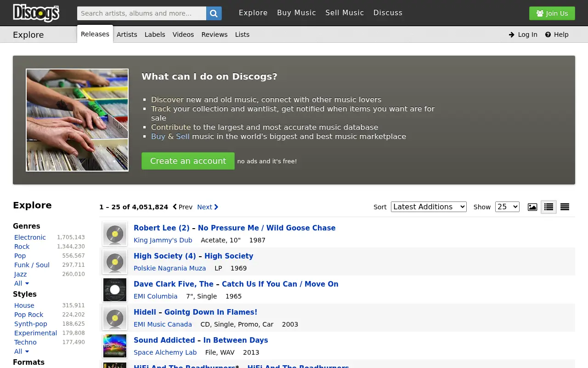The height and width of the screenshot is (368, 588).
Task: Open High Society release vinyl thumbnail
Action: pos(115,262)
